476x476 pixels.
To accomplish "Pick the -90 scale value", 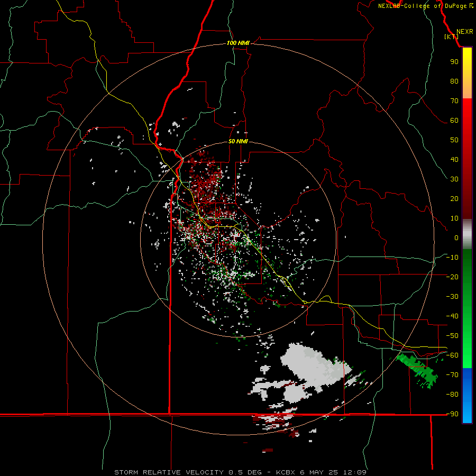I will tap(452, 414).
